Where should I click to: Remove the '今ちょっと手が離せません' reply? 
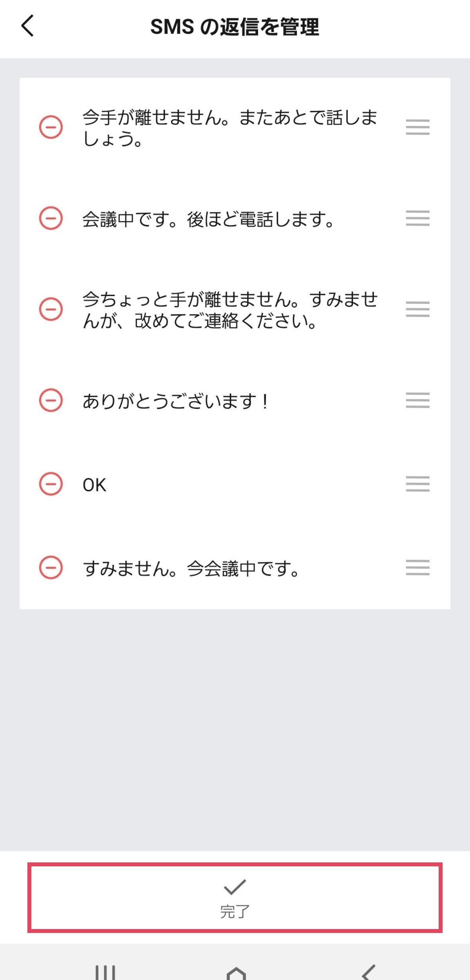(51, 309)
